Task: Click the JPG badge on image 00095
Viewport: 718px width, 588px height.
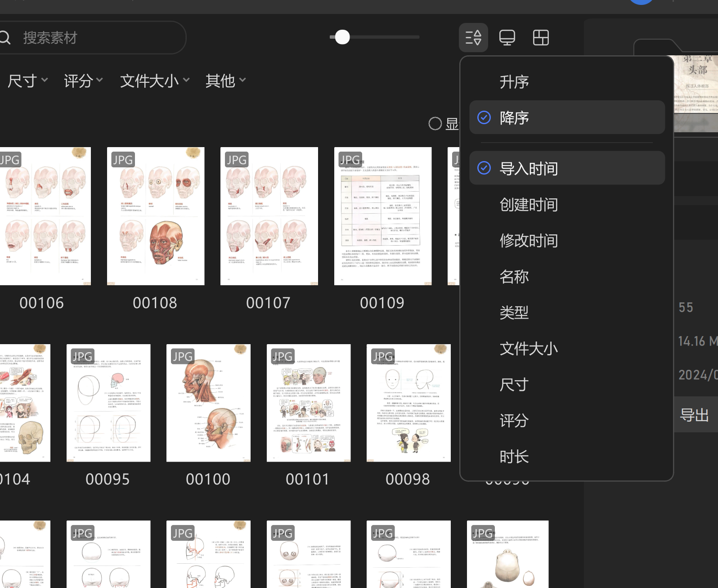Action: coord(83,356)
